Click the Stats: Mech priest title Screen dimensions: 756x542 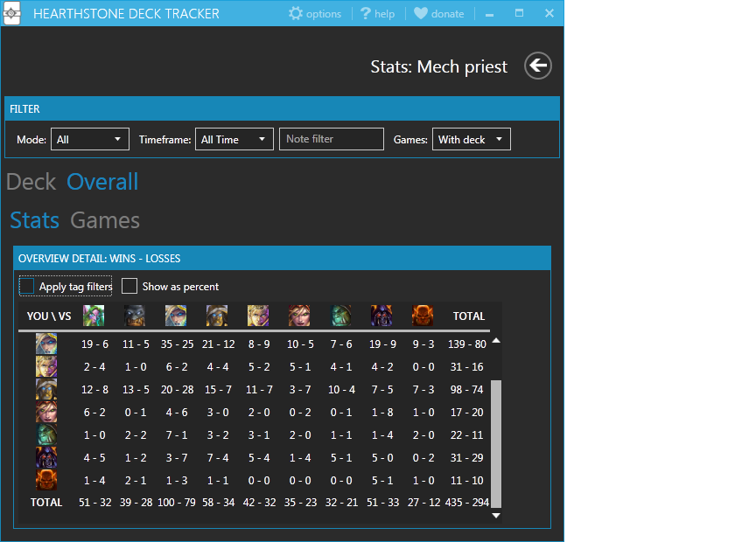click(x=438, y=67)
